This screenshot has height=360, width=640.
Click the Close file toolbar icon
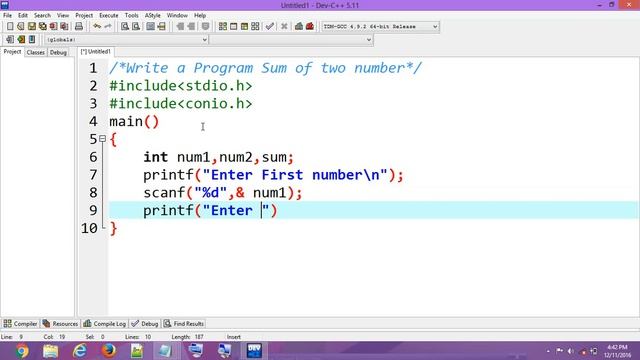click(x=53, y=27)
